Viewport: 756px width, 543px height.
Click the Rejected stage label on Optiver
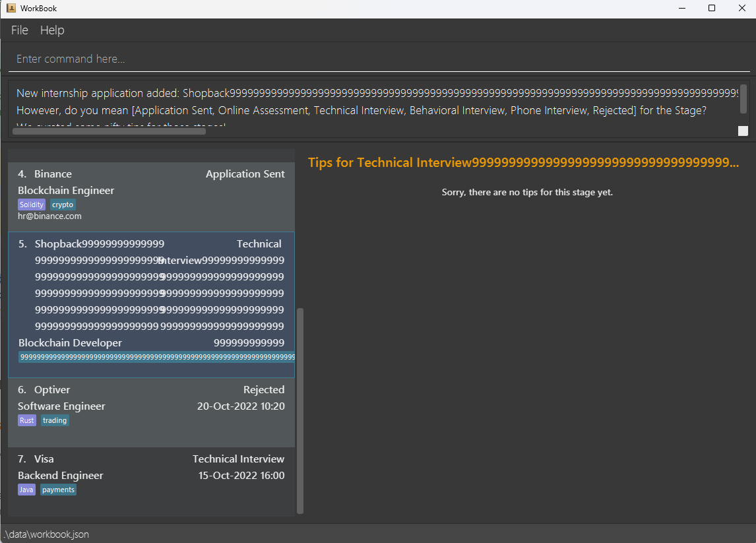tap(264, 390)
